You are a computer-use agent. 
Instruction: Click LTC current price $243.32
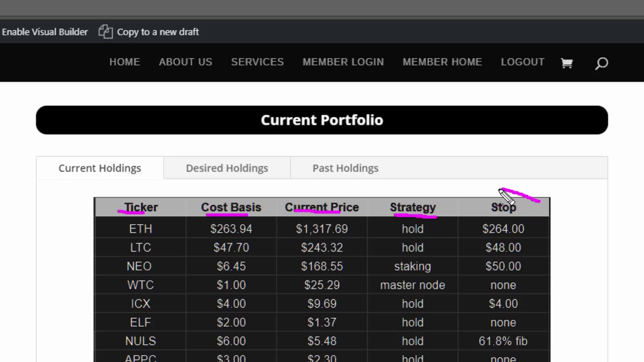point(322,247)
